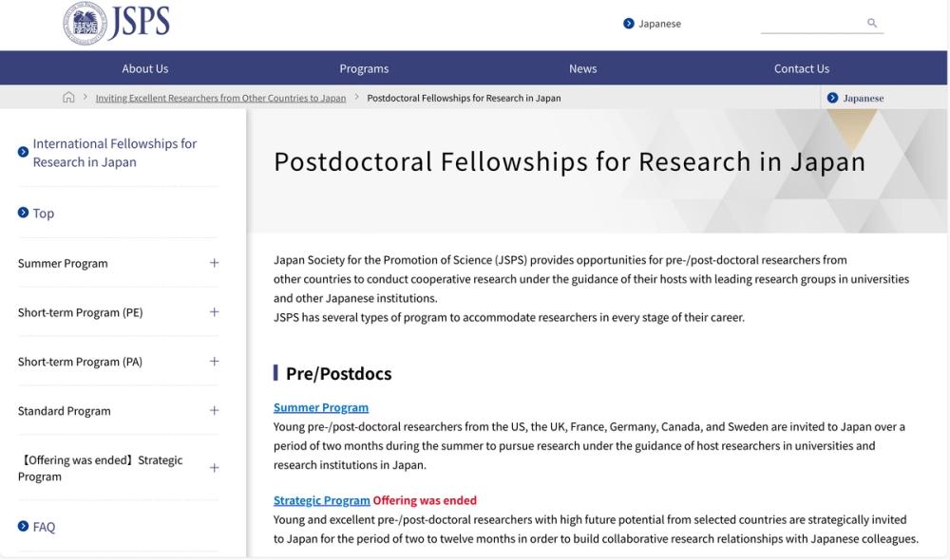This screenshot has height=560, width=950.
Task: Click the home icon in the breadcrumb
Action: pyautogui.click(x=68, y=98)
